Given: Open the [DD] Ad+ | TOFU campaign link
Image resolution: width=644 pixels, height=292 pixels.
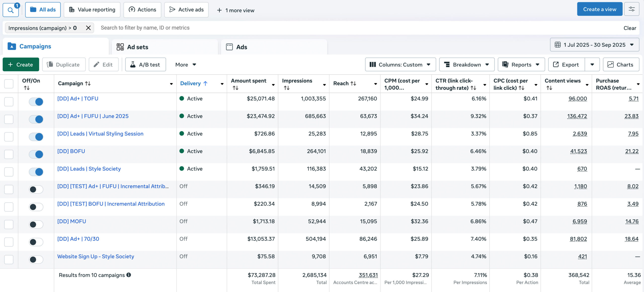Looking at the screenshot, I should coord(78,99).
